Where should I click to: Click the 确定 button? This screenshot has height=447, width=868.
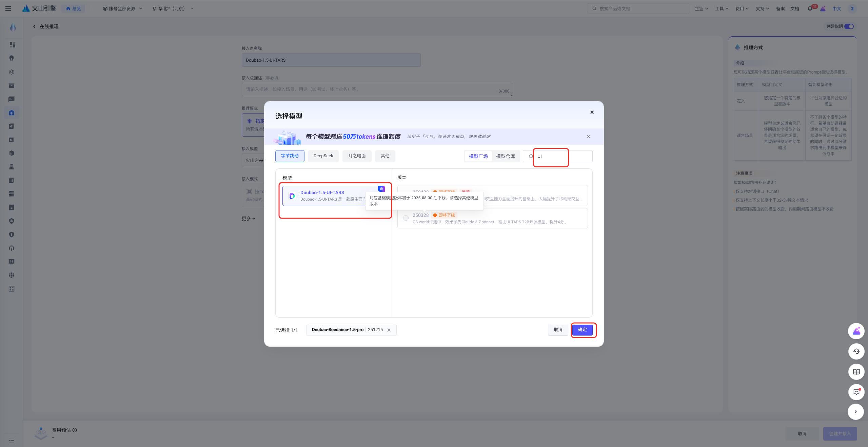(x=582, y=330)
